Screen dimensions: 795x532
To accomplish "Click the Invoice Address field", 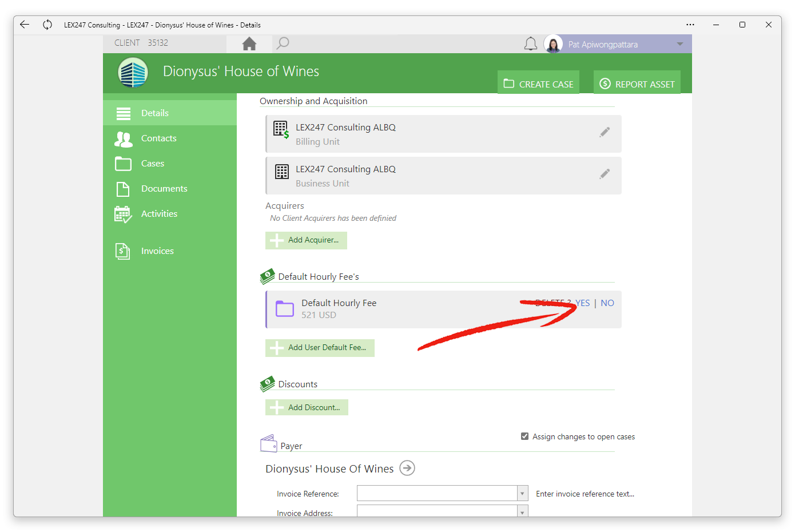I will 438,511.
